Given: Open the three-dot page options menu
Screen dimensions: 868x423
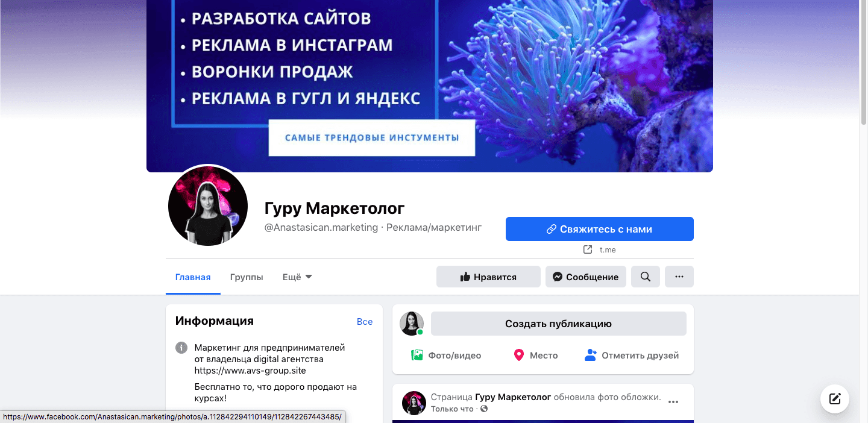Looking at the screenshot, I should (679, 277).
